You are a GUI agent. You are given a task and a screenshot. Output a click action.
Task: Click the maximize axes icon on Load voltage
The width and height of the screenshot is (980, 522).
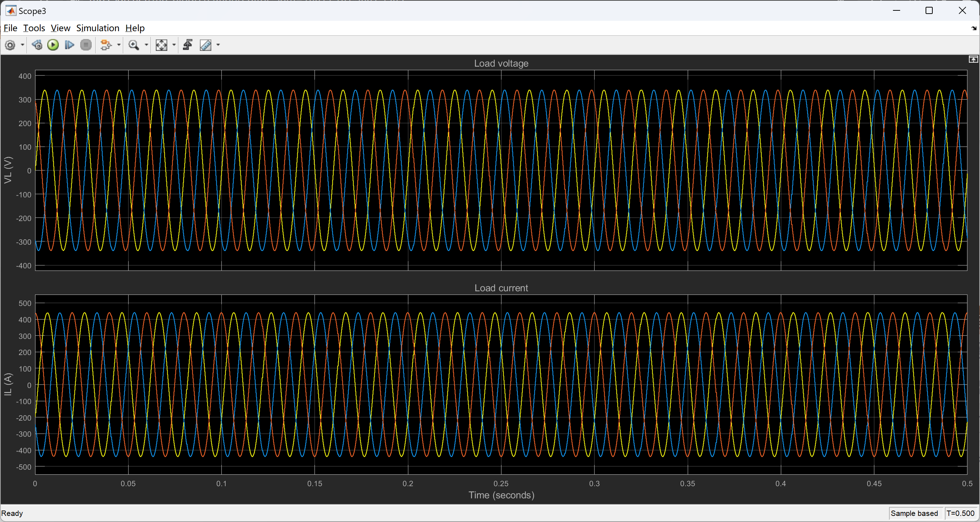point(973,59)
